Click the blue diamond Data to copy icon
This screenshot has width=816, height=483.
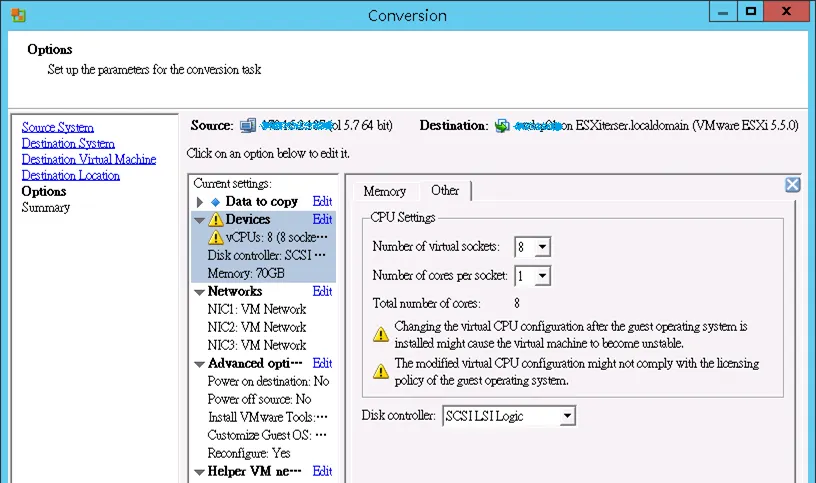pos(215,202)
